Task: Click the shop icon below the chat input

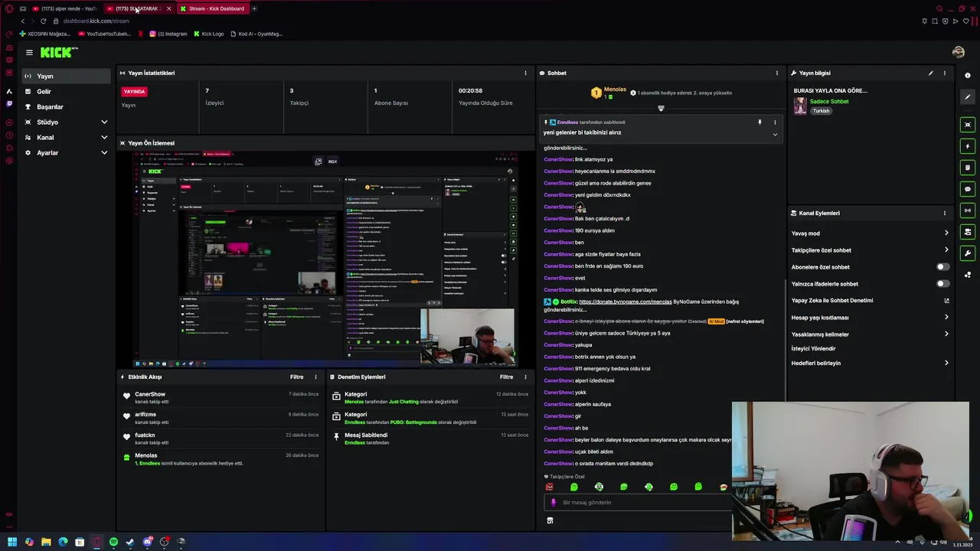Action: 550,520
